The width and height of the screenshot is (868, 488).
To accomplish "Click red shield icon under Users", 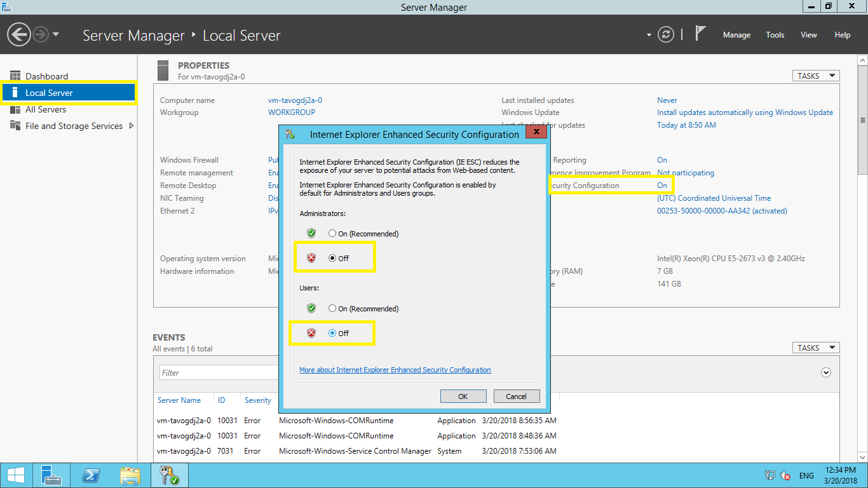I will pos(311,333).
